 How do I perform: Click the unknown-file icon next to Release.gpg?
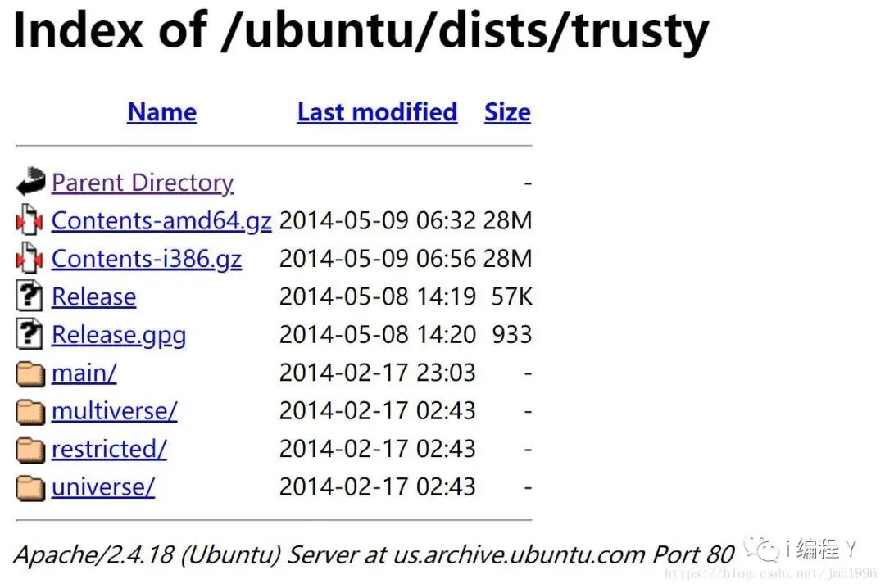(29, 334)
